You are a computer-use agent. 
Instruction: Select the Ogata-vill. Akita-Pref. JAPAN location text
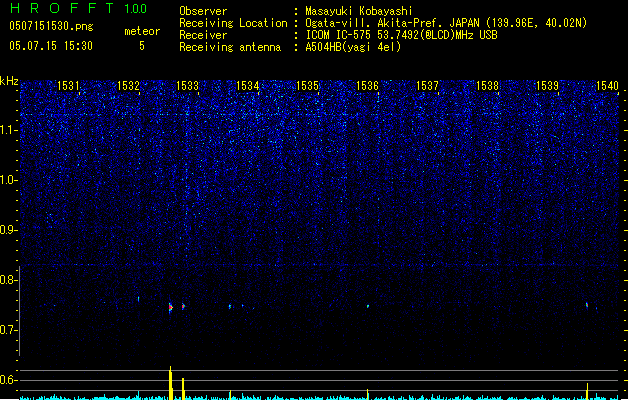point(446,23)
